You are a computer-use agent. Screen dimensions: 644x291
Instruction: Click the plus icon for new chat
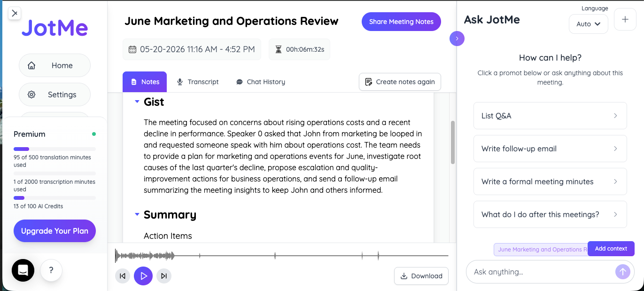(625, 19)
